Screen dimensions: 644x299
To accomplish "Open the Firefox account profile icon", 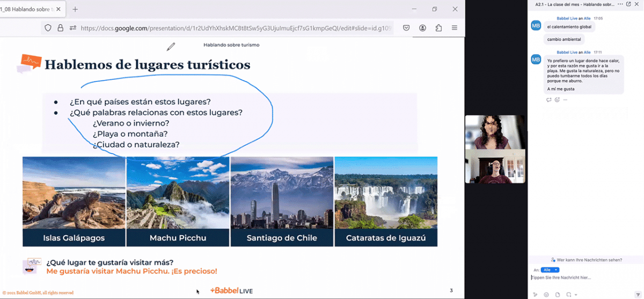I will coord(423,28).
